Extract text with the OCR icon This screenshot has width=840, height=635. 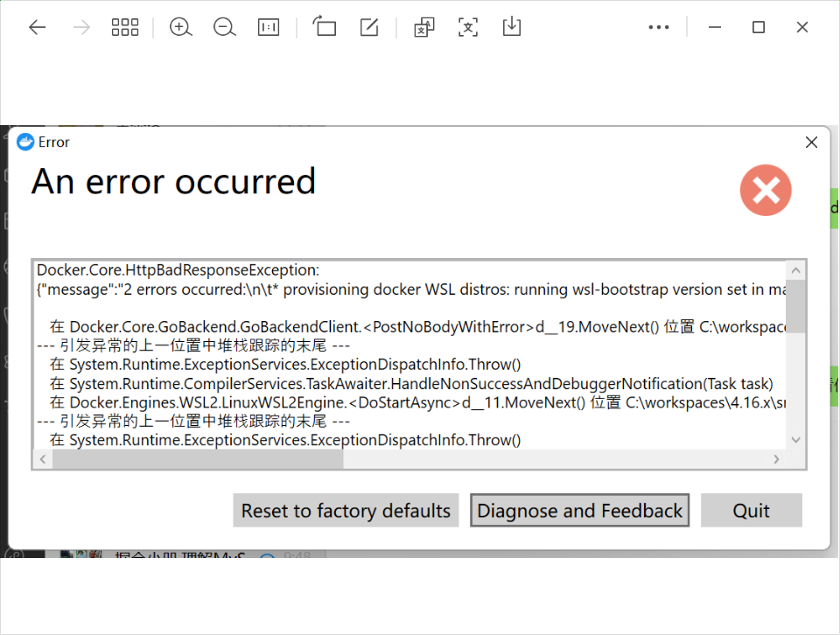pos(467,27)
